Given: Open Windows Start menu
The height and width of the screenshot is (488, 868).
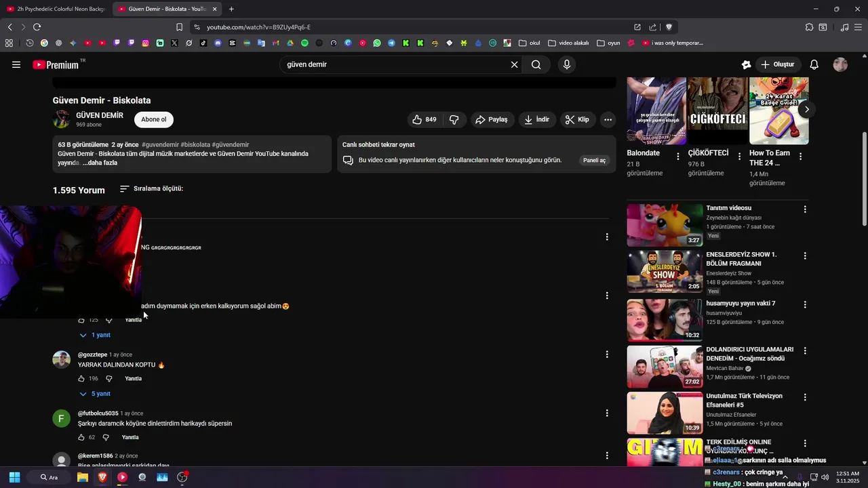Looking at the screenshot, I should click(x=14, y=477).
